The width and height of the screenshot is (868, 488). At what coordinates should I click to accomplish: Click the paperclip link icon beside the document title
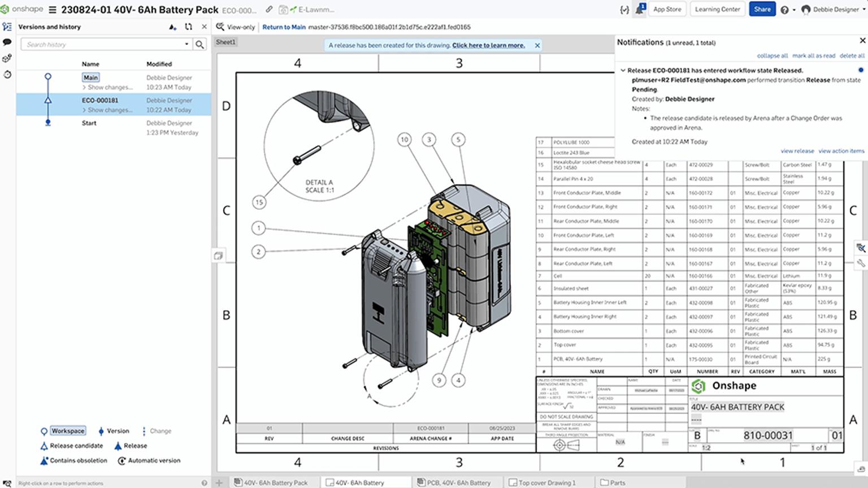point(268,9)
